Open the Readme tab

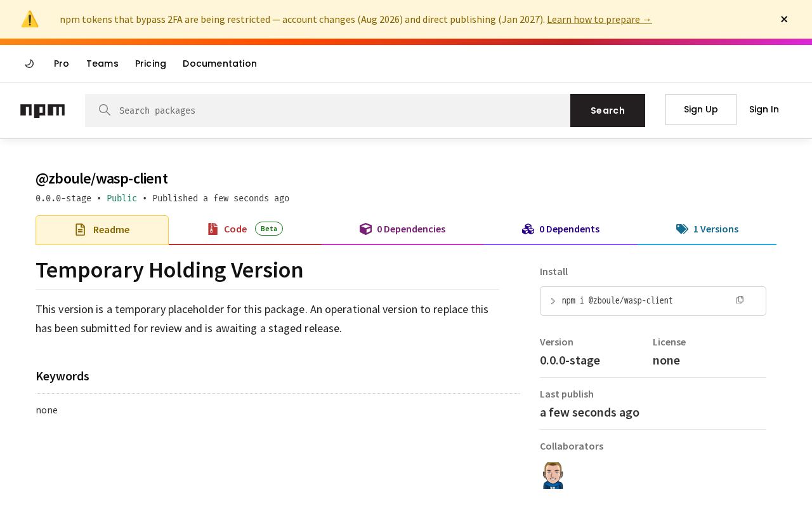click(102, 230)
